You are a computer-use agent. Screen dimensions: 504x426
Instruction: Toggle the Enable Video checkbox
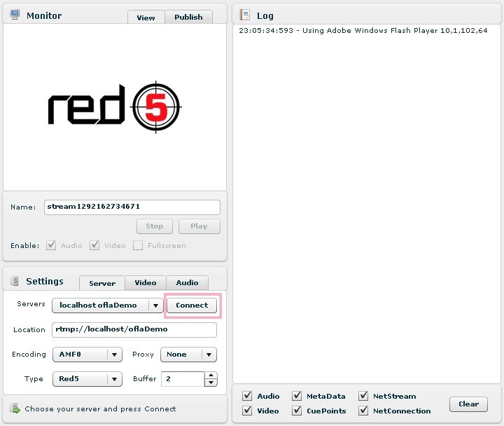pyautogui.click(x=94, y=245)
